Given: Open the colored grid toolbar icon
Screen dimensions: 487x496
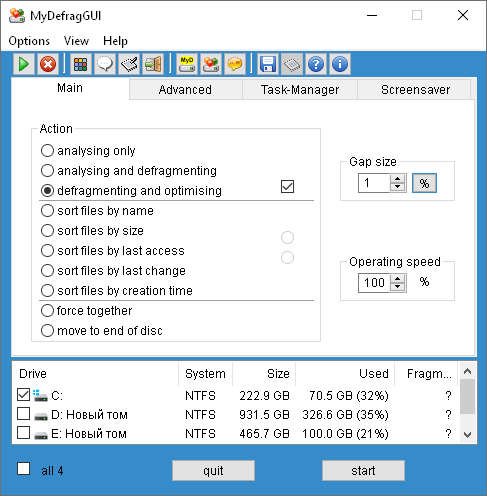Looking at the screenshot, I should tap(81, 64).
